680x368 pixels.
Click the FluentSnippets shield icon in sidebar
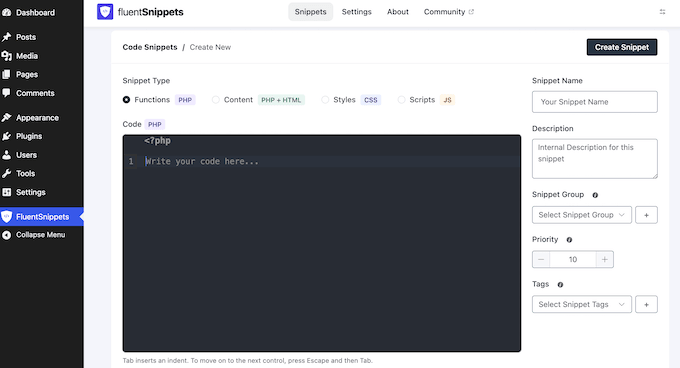(x=7, y=217)
